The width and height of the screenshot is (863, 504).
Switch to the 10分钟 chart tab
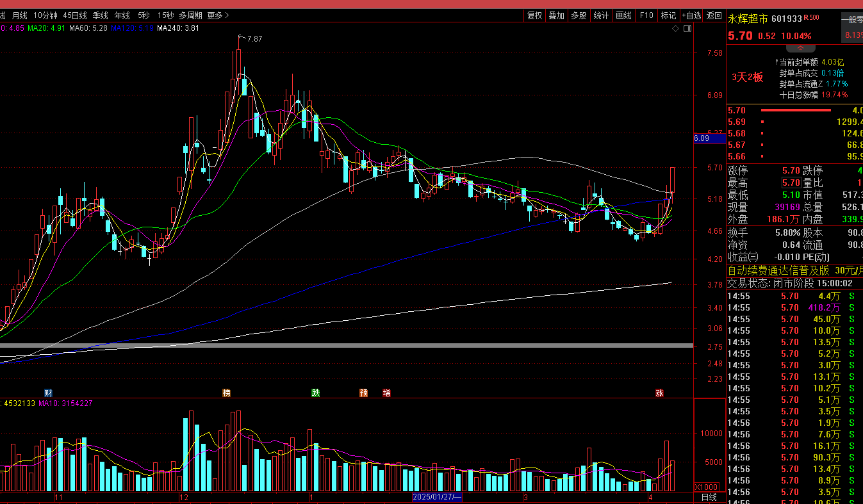point(45,15)
